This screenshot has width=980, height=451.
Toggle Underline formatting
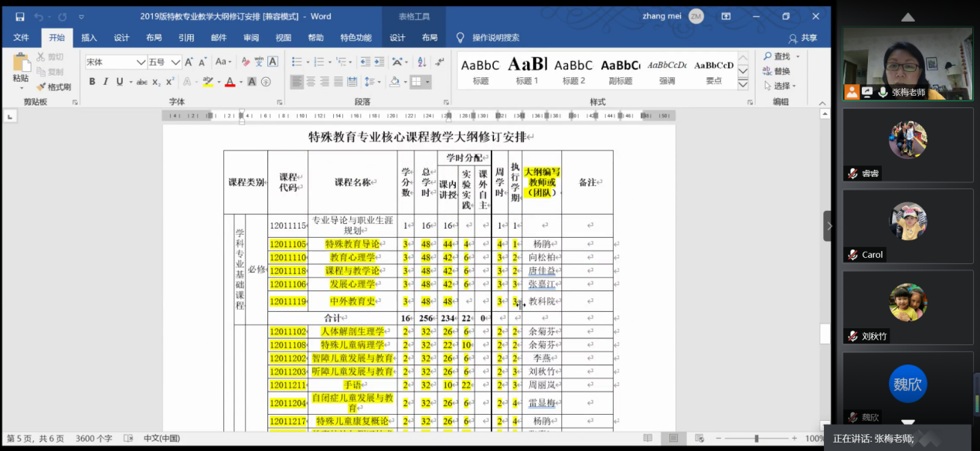pos(120,82)
